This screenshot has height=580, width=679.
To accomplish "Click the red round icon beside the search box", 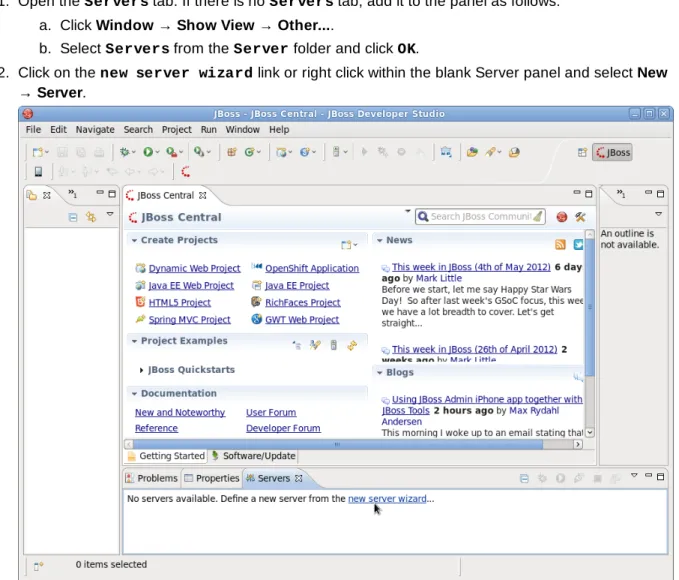I will [x=562, y=217].
